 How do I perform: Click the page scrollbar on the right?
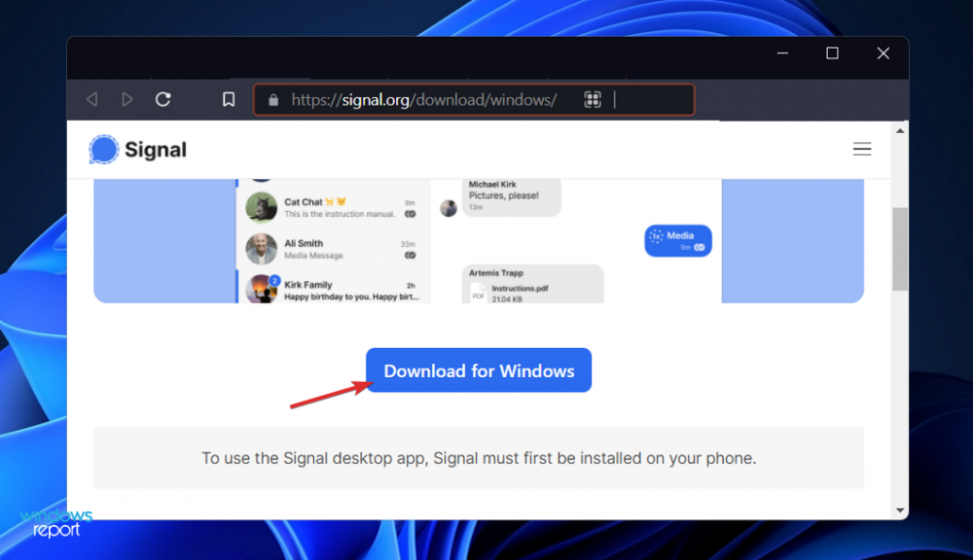tap(898, 249)
